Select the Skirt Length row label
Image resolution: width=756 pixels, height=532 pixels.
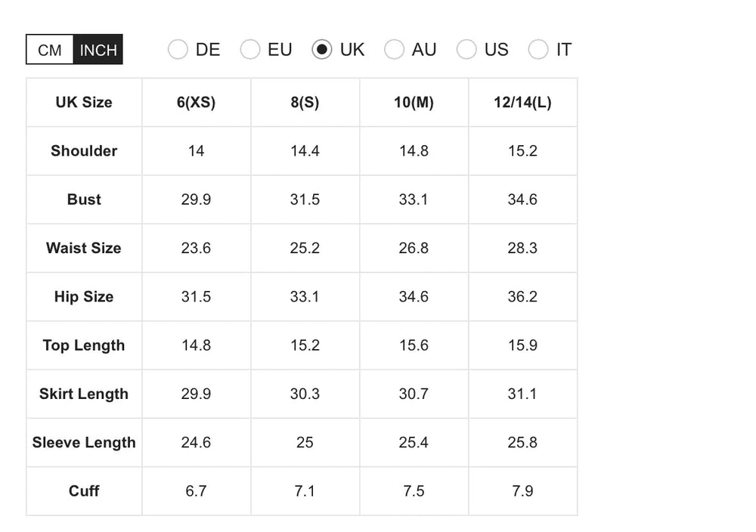tap(84, 394)
